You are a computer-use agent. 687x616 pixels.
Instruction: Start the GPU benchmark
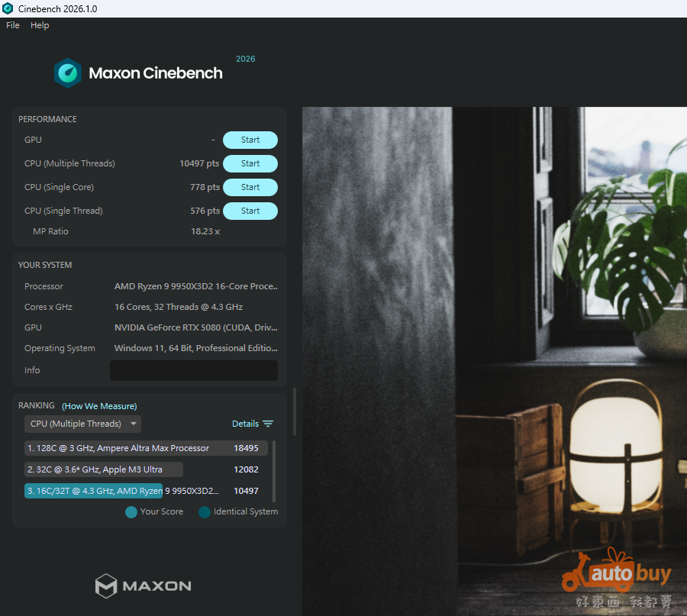click(x=250, y=140)
